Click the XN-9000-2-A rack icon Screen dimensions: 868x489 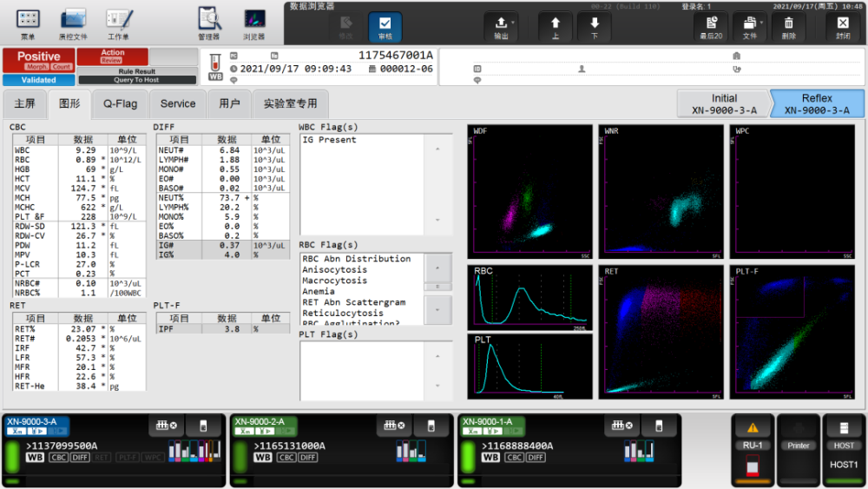pyautogui.click(x=393, y=426)
